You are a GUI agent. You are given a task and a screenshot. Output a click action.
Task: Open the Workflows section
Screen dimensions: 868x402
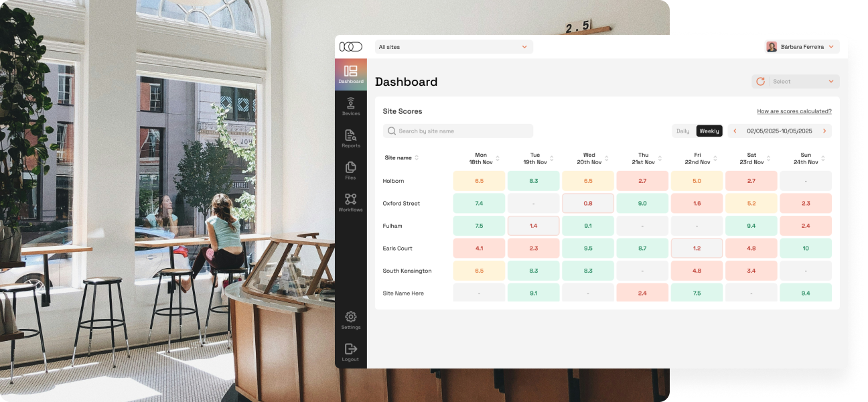[351, 202]
